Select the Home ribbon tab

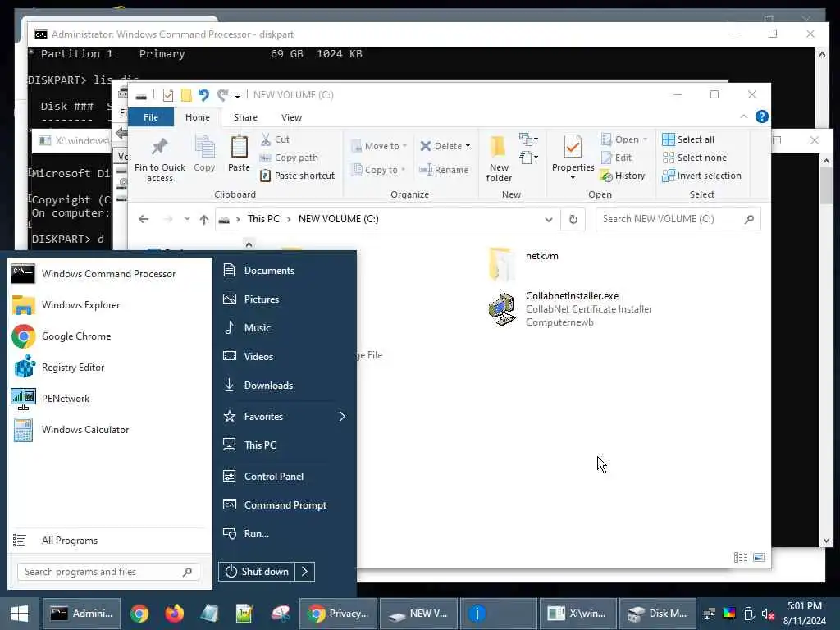[x=198, y=117]
